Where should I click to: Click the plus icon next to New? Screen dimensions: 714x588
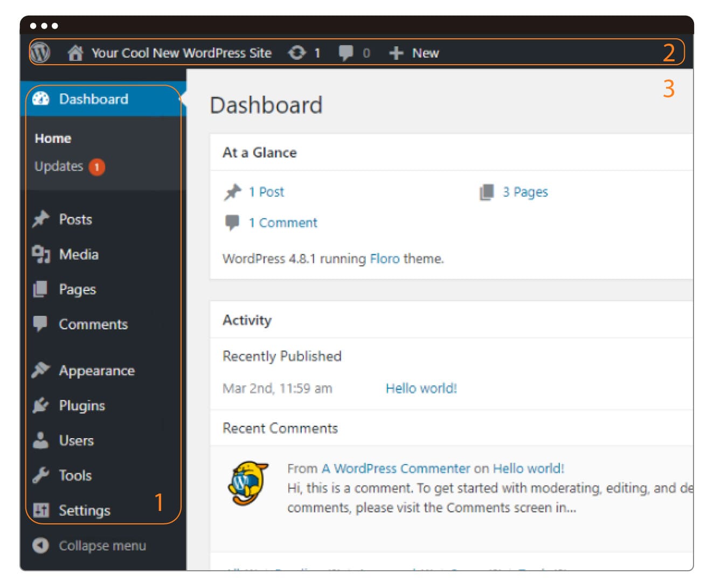point(396,53)
